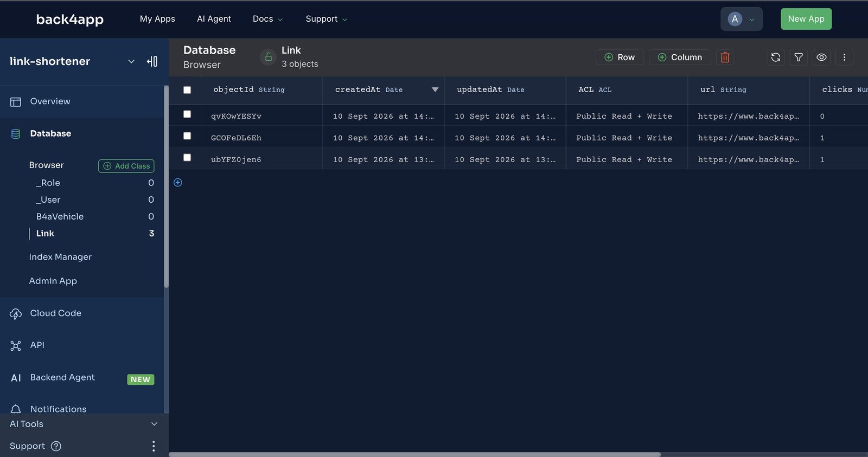Open Admin App in sidebar

53,281
